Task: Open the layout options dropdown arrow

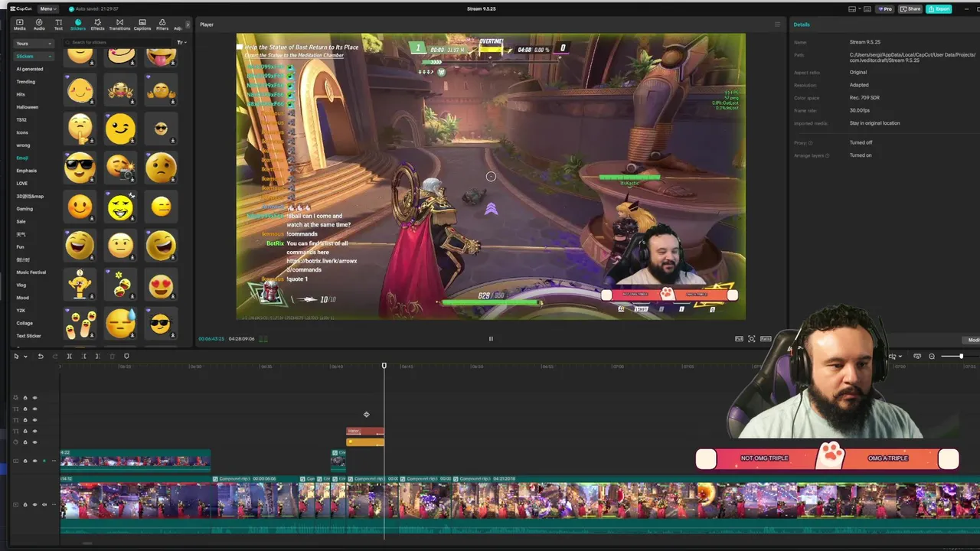Action: point(860,9)
